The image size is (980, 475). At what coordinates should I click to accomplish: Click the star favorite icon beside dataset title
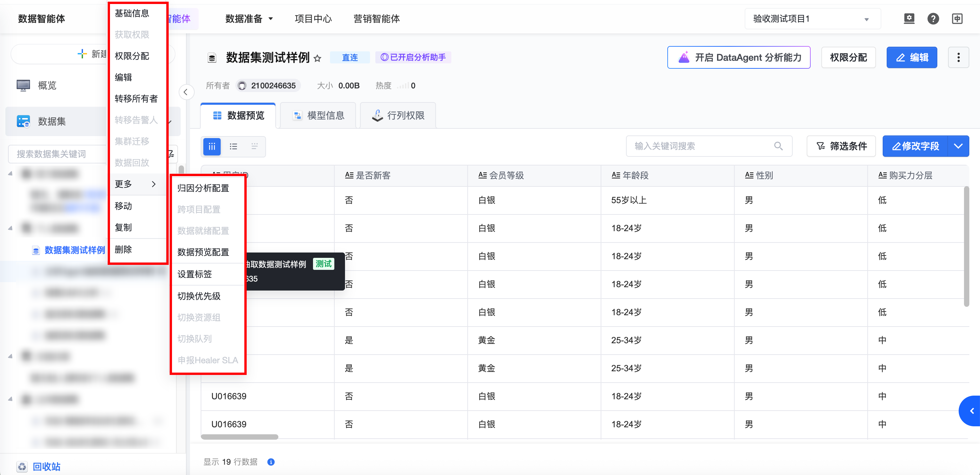click(317, 58)
